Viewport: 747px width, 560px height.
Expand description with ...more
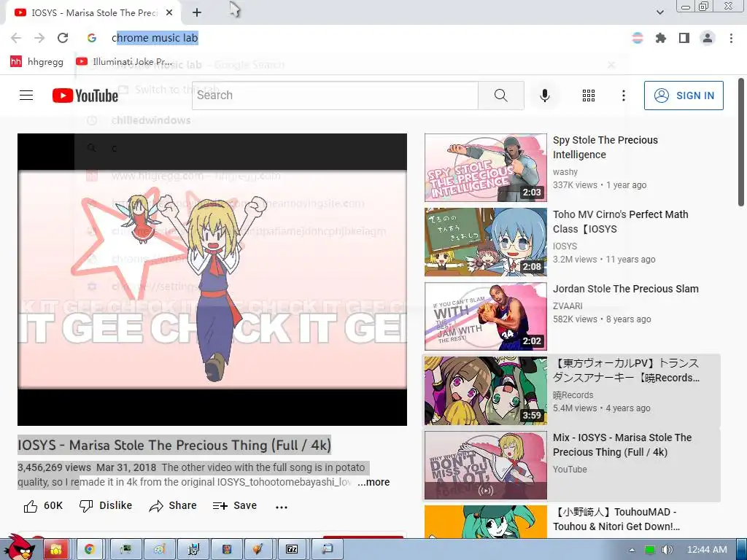tap(373, 482)
